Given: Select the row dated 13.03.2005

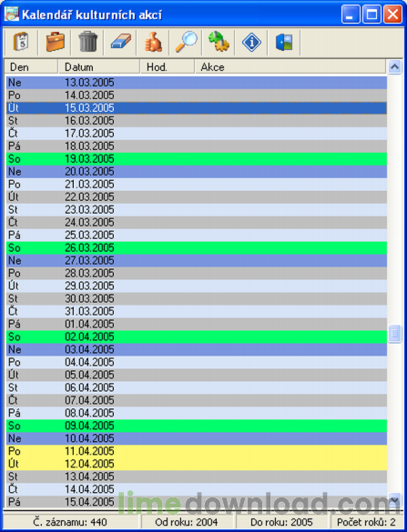Looking at the screenshot, I should [x=197, y=83].
